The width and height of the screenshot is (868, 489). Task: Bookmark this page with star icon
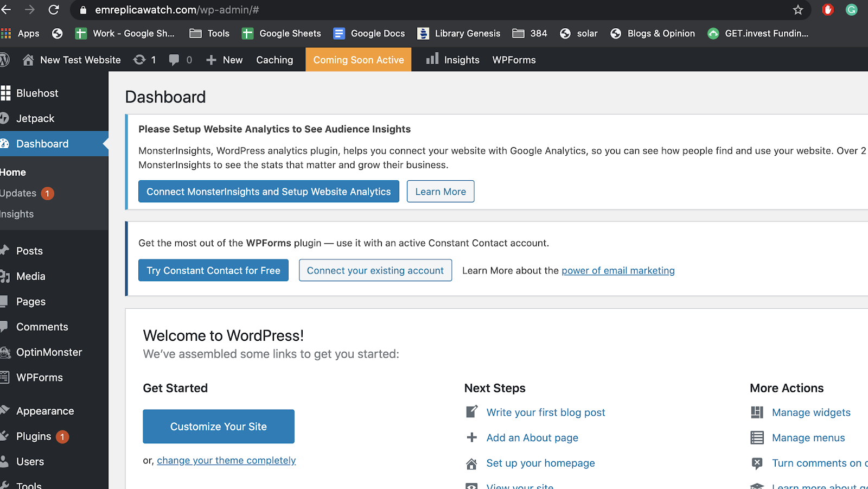point(797,10)
